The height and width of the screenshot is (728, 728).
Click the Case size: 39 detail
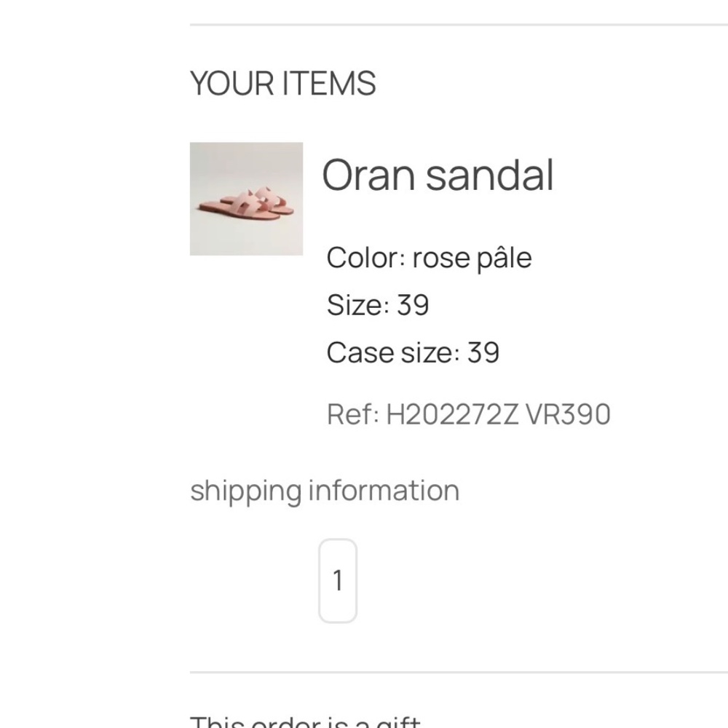(413, 352)
